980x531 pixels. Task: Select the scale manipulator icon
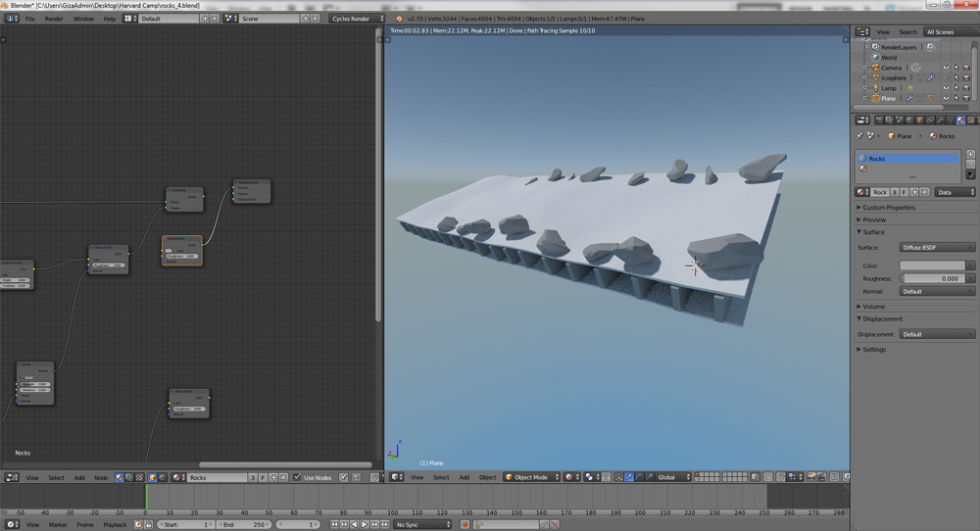650,477
